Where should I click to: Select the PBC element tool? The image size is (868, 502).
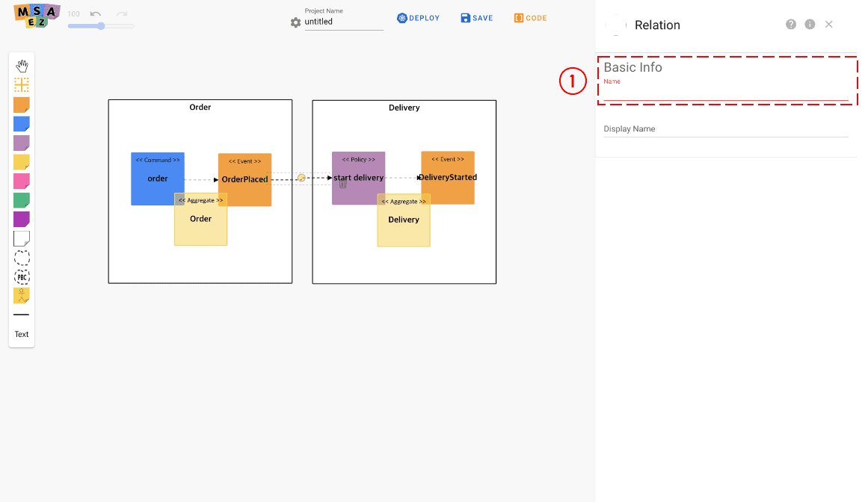pos(22,277)
